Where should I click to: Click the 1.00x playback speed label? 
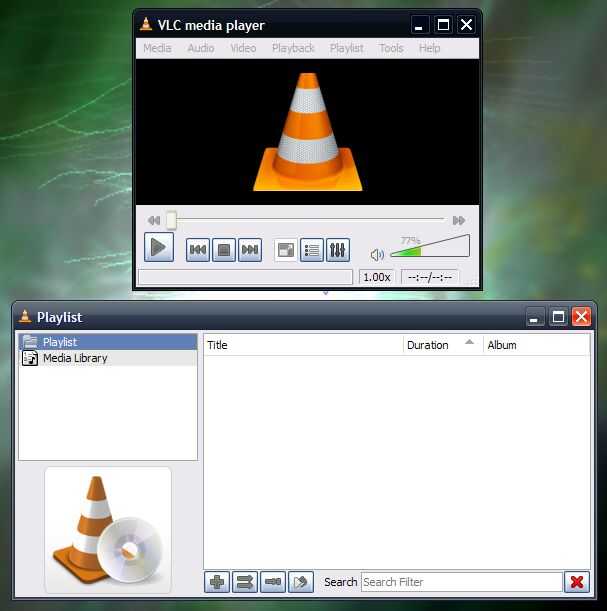pos(376,277)
